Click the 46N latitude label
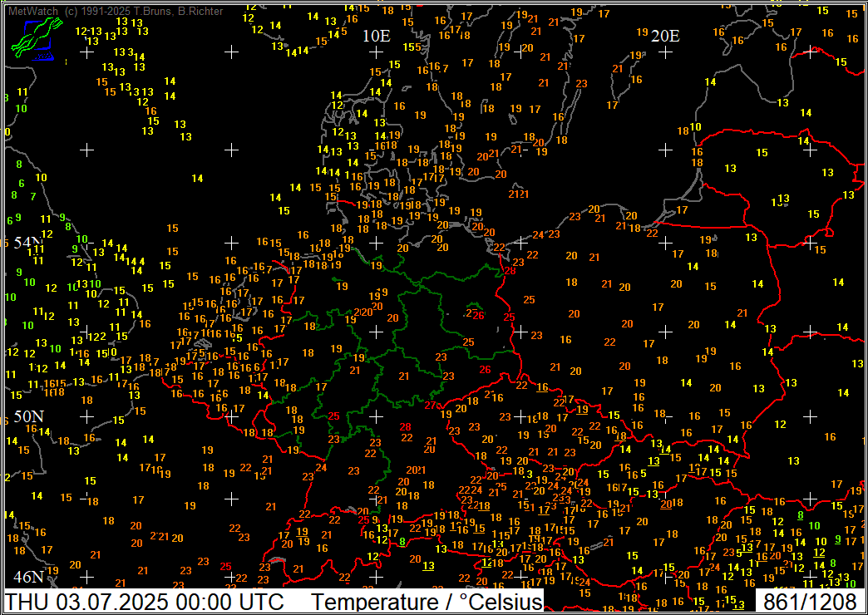 click(29, 577)
